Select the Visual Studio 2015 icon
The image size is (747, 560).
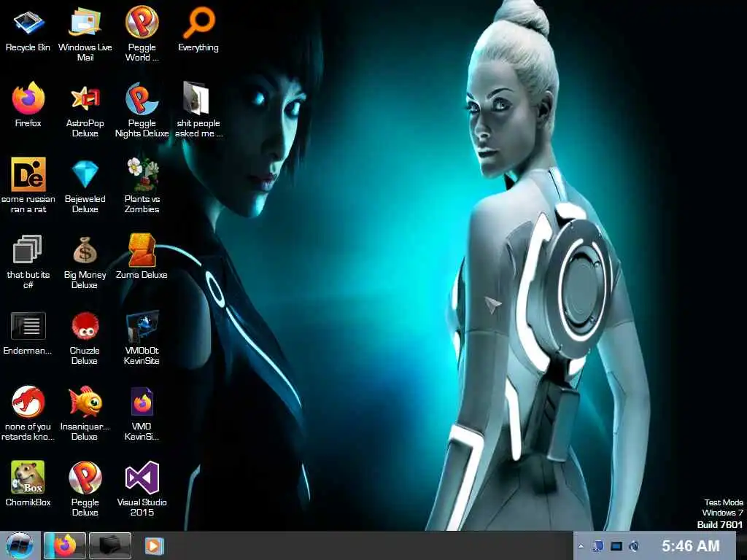142,489
